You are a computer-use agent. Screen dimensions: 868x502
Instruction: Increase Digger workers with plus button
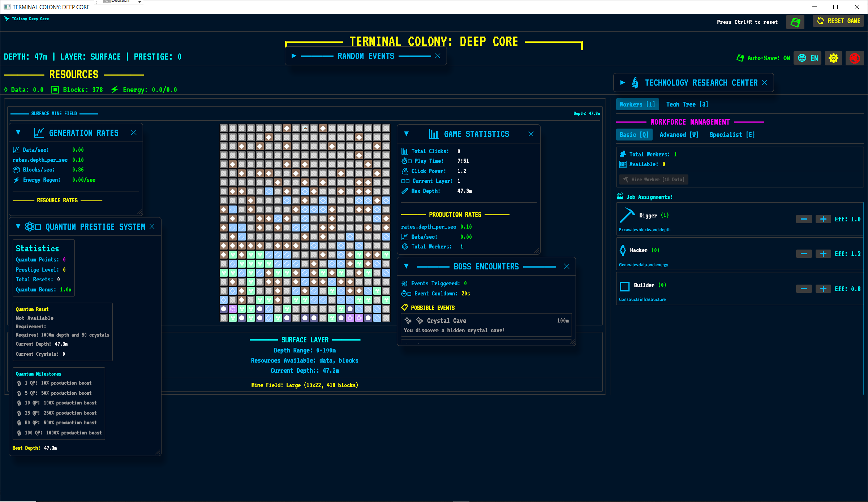coord(823,219)
